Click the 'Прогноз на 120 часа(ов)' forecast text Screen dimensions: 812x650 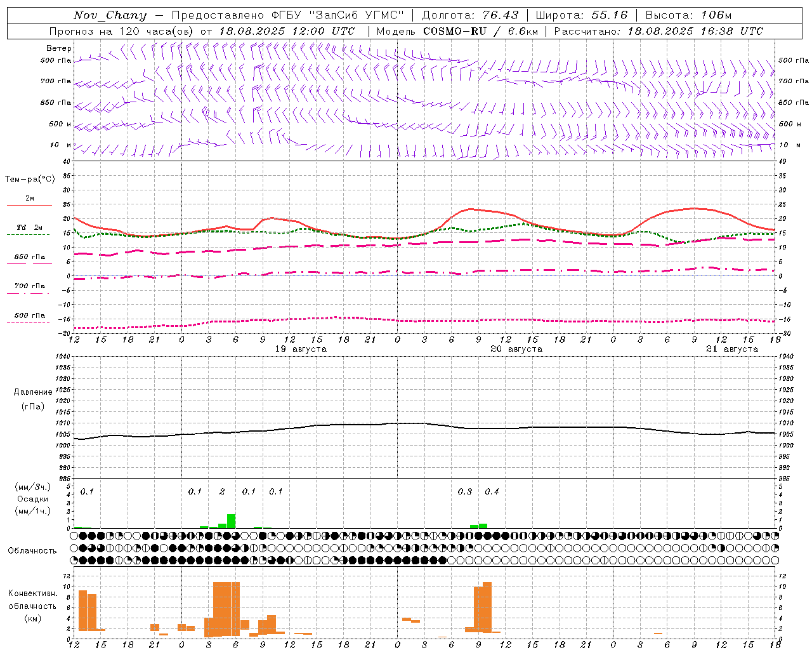[x=122, y=31]
